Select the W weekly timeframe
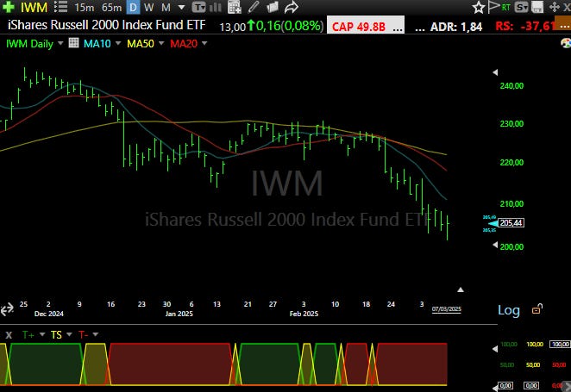The width and height of the screenshot is (571, 392). coord(148,7)
